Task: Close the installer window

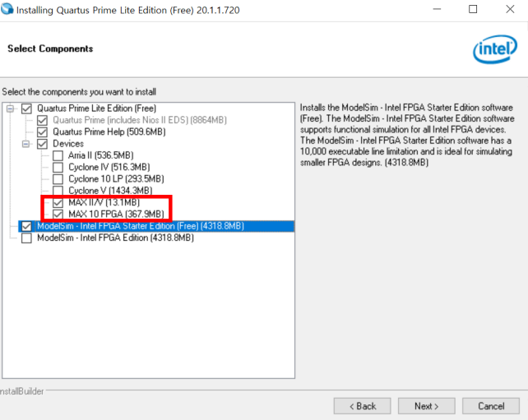Action: click(510, 9)
